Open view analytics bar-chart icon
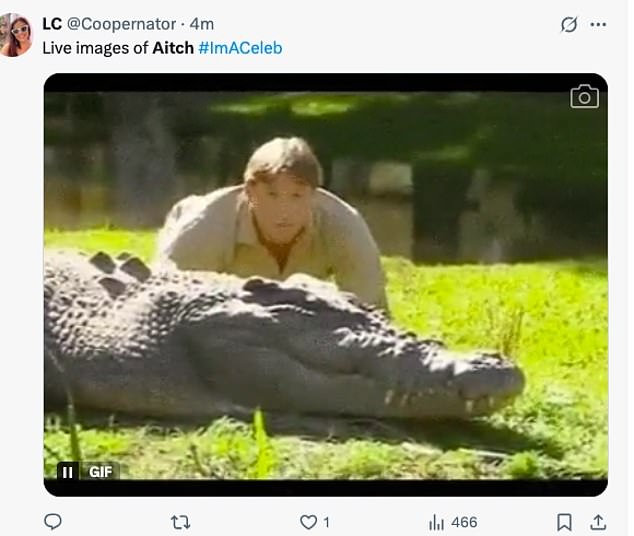This screenshot has width=634, height=536. point(436,522)
